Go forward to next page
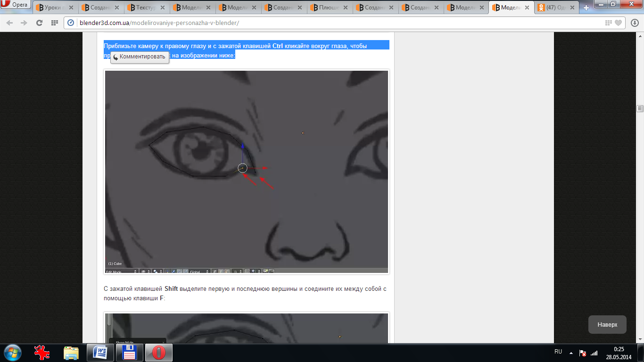This screenshot has height=362, width=644. [x=24, y=23]
